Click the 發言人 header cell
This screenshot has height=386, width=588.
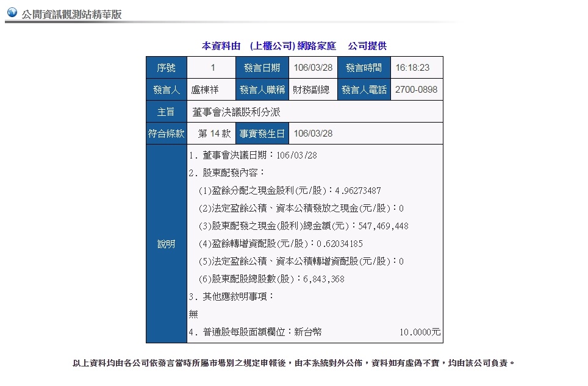click(x=166, y=90)
